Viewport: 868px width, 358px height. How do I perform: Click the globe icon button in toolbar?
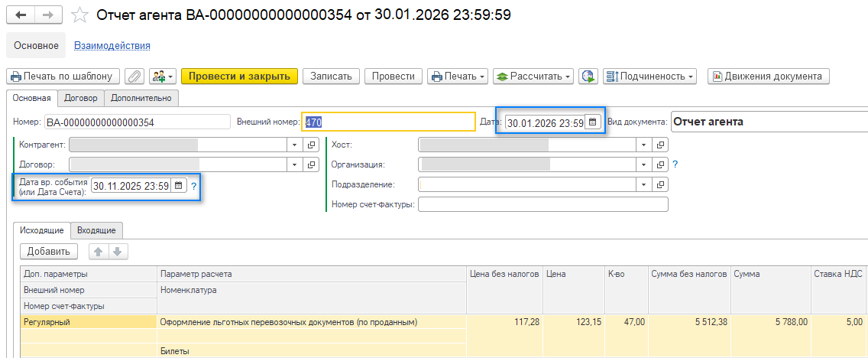click(588, 76)
